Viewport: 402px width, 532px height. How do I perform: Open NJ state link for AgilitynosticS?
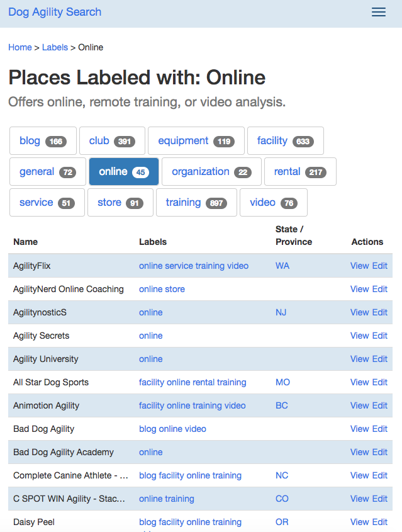pos(281,312)
